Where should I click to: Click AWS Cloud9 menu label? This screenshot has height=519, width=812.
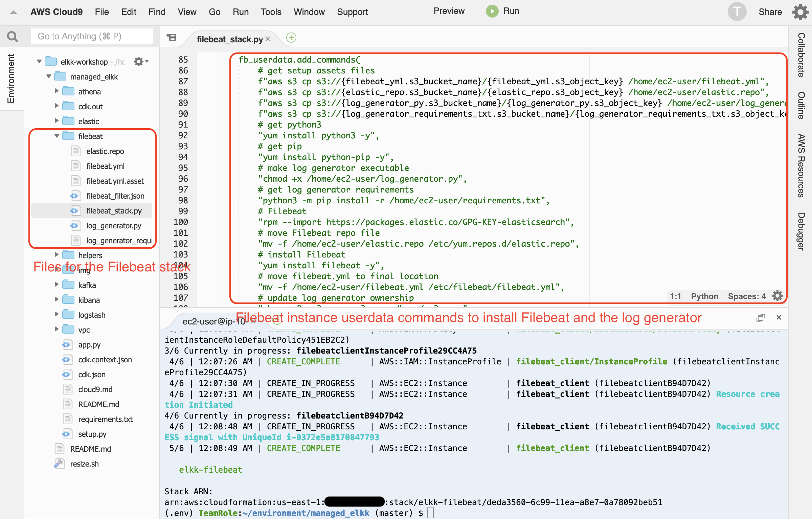click(x=57, y=12)
